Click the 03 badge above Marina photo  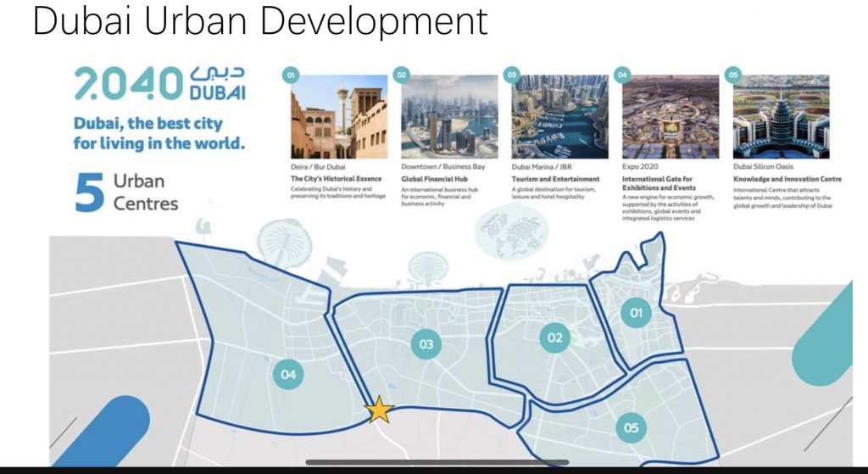[512, 75]
